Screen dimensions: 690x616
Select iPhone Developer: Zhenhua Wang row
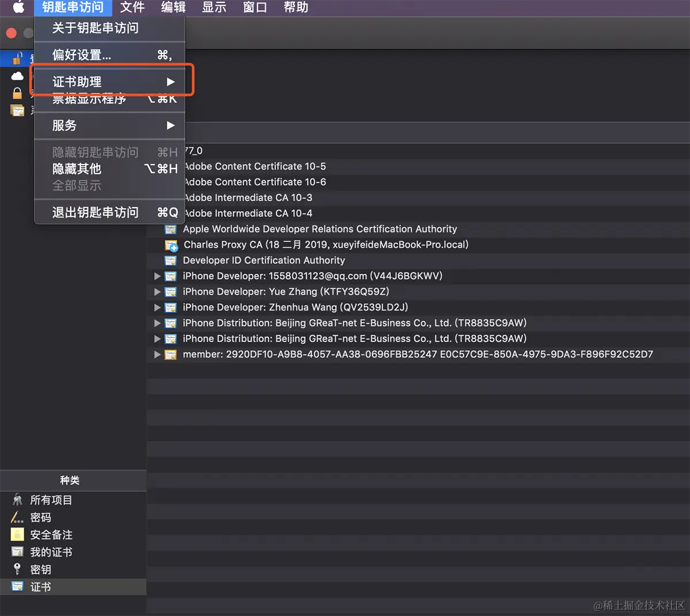418,308
